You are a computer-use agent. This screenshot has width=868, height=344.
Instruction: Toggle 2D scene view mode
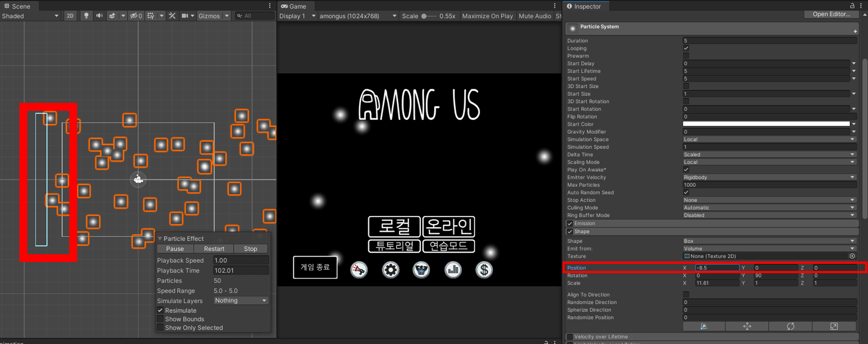coord(70,16)
